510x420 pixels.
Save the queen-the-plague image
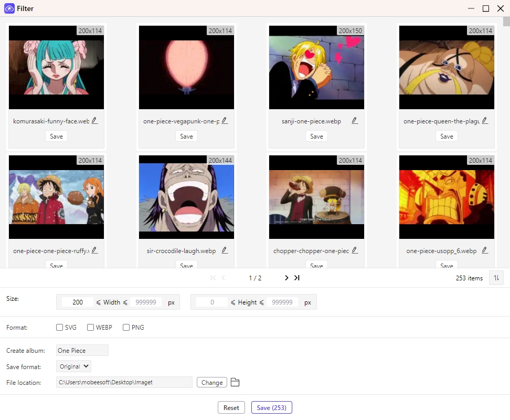447,136
